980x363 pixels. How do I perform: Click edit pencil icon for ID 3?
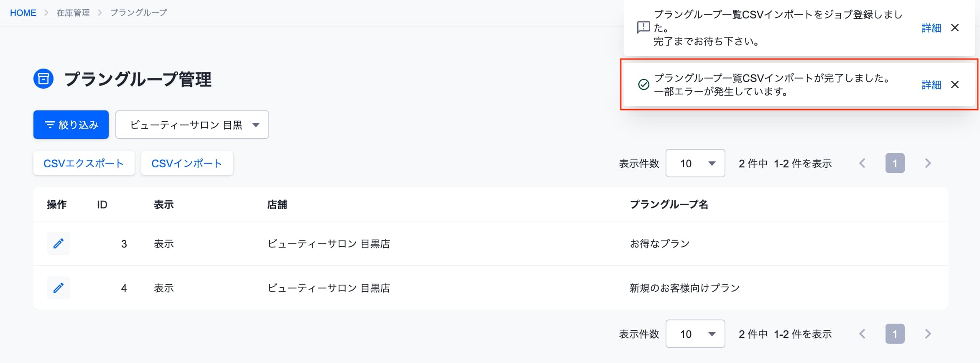59,243
